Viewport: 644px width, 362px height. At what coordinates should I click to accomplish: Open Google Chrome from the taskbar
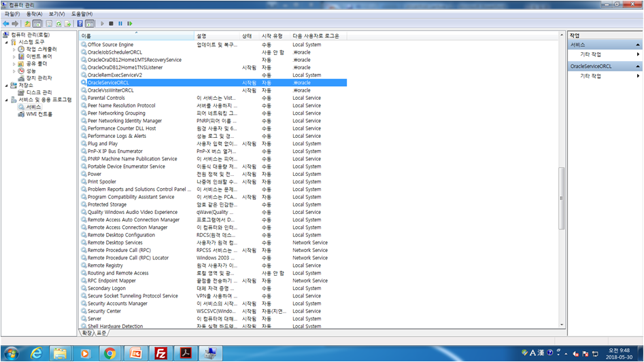(109, 353)
